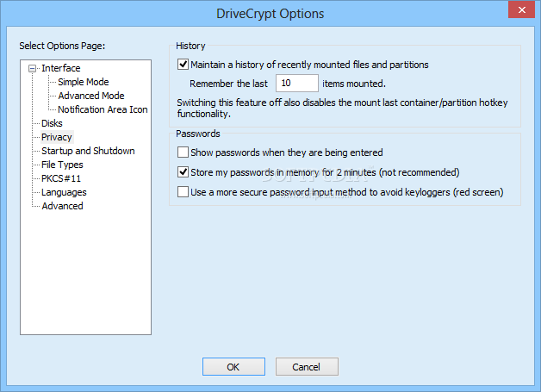Viewport: 541px width, 392px height.
Task: Open the Simple Mode options page
Action: pyautogui.click(x=84, y=82)
